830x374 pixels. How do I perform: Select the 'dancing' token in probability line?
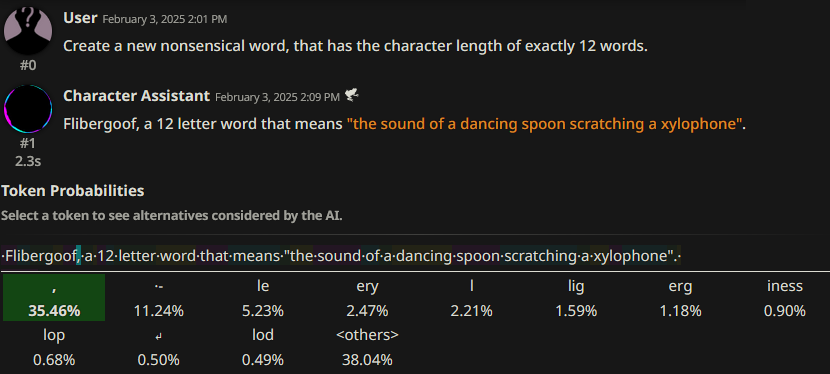(x=421, y=257)
